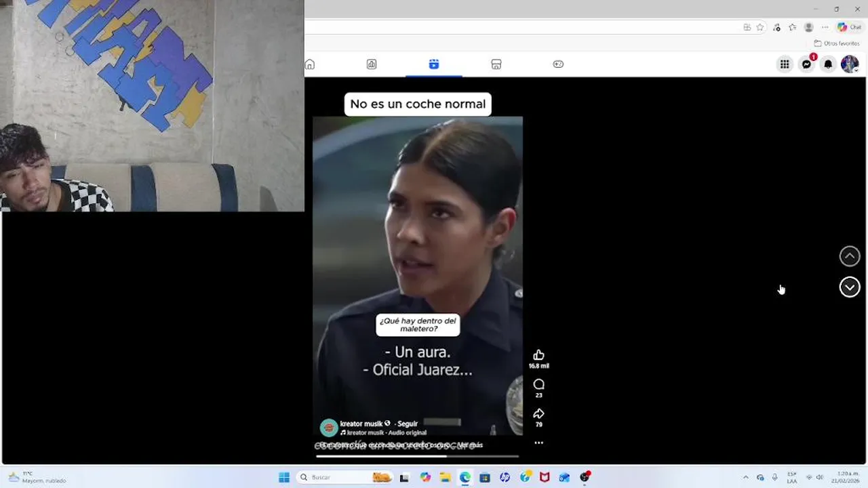Open the 'Otros favoritos' folder
Screen dimensions: 868x488
coord(837,43)
